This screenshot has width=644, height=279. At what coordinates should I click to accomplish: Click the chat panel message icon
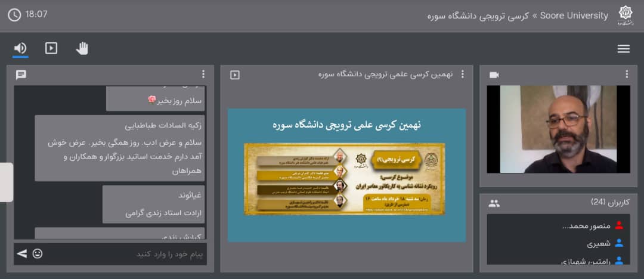(21, 75)
